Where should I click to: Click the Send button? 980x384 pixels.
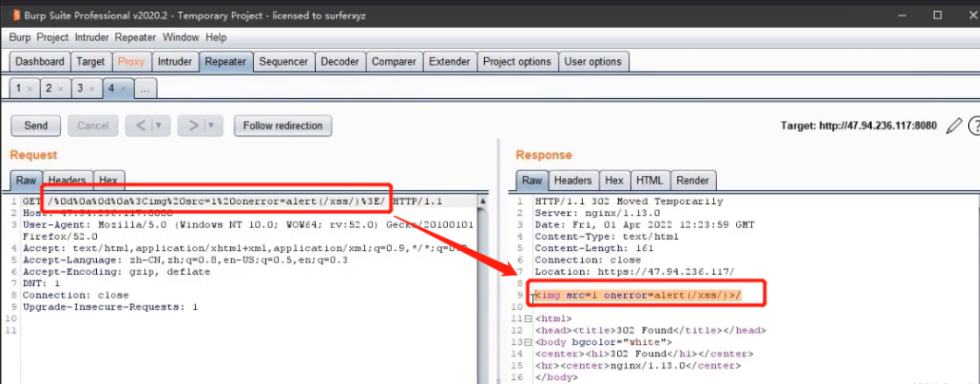[x=36, y=126]
